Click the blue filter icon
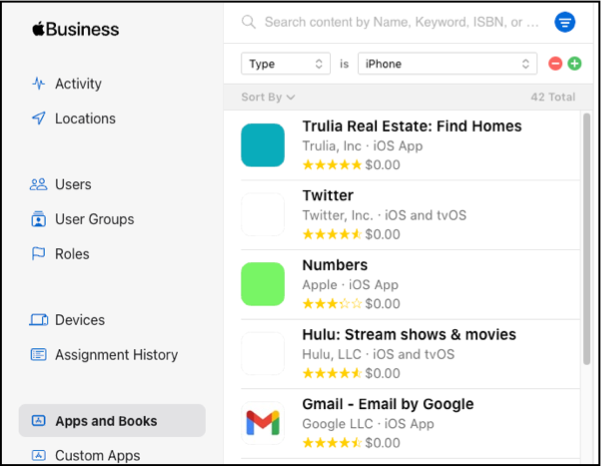The image size is (601, 466). (565, 21)
